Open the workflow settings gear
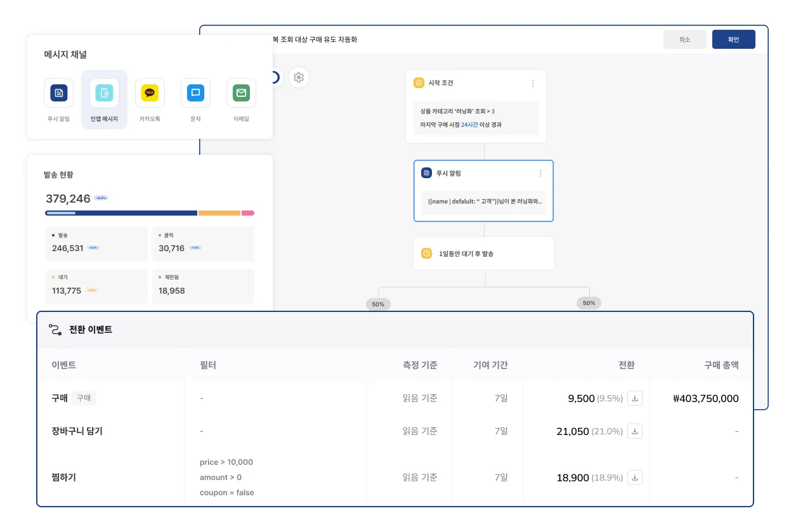This screenshot has height=532, width=796. tap(299, 77)
